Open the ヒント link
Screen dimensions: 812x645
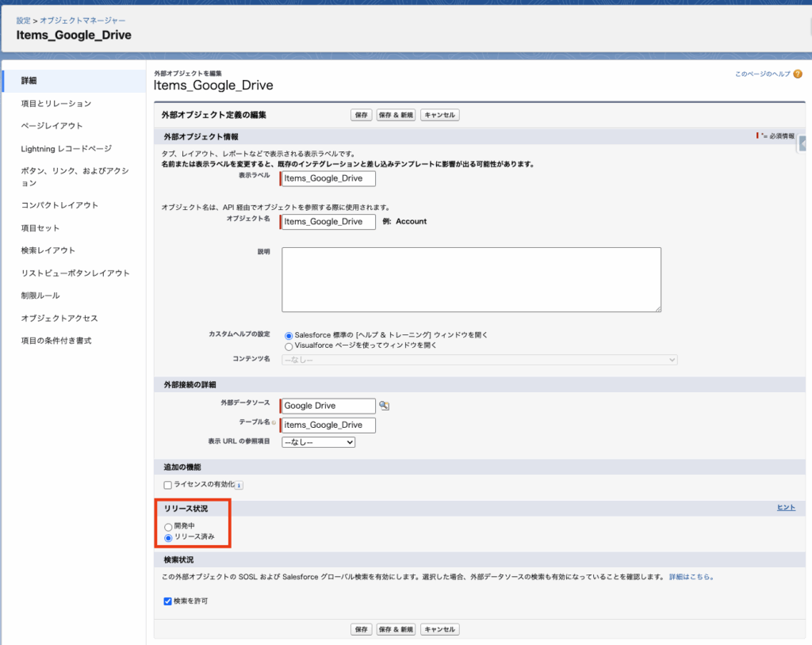(x=785, y=507)
